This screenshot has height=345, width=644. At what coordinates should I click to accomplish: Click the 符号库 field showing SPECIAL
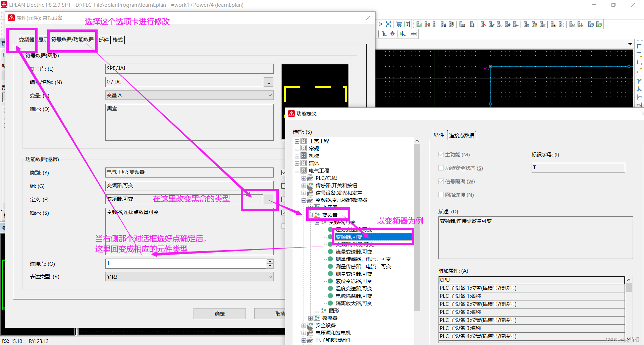click(189, 68)
